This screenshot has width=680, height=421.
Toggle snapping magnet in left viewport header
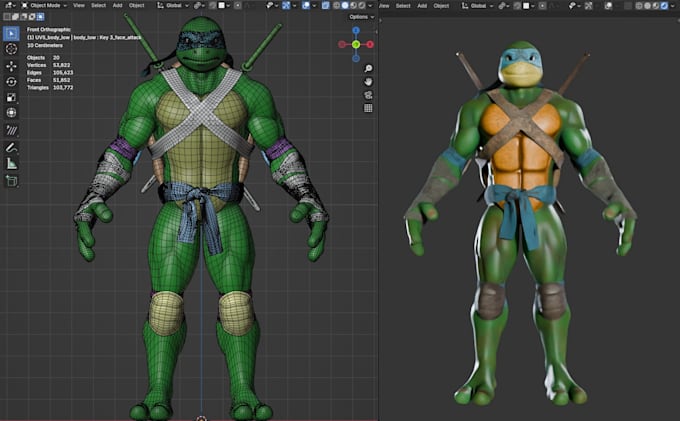(x=212, y=5)
